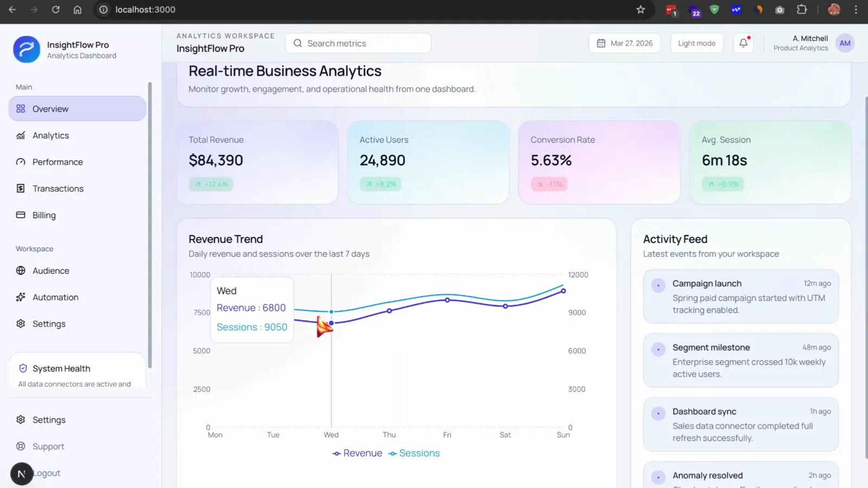Click the Thu revenue data point
This screenshot has width=868, height=488.
(x=390, y=311)
